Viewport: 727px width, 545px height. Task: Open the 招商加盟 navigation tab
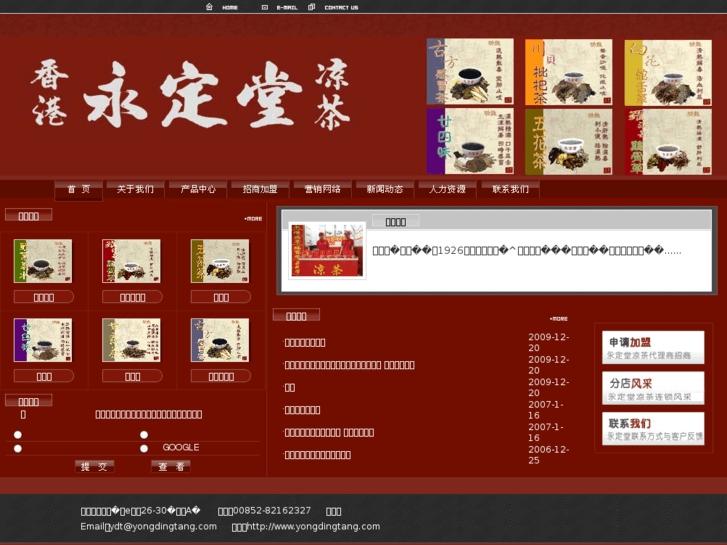pyautogui.click(x=260, y=189)
